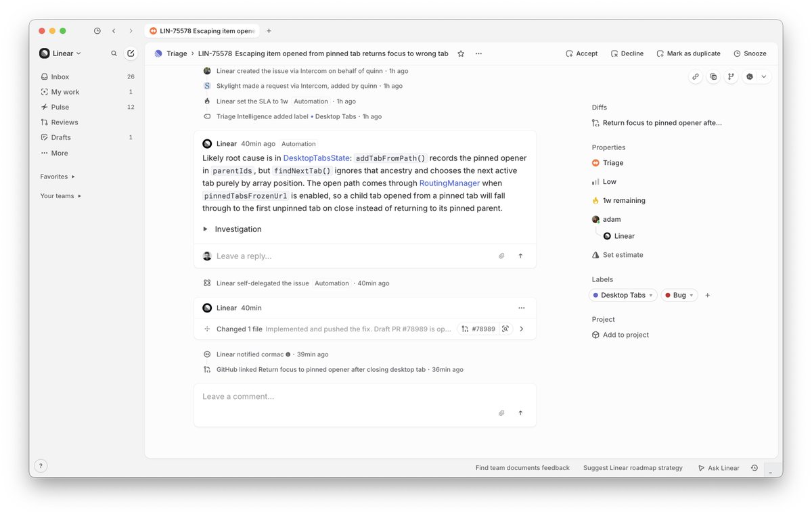
Task: Click Triage in the breadcrumb
Action: [x=177, y=53]
